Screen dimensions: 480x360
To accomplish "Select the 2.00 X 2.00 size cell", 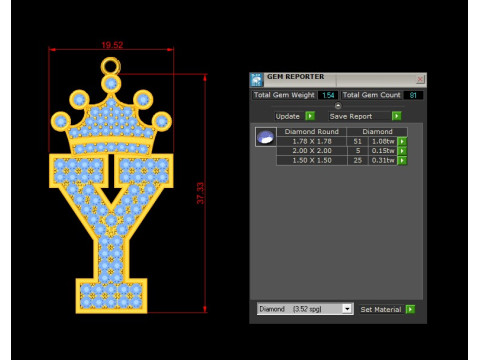I will [x=312, y=151].
